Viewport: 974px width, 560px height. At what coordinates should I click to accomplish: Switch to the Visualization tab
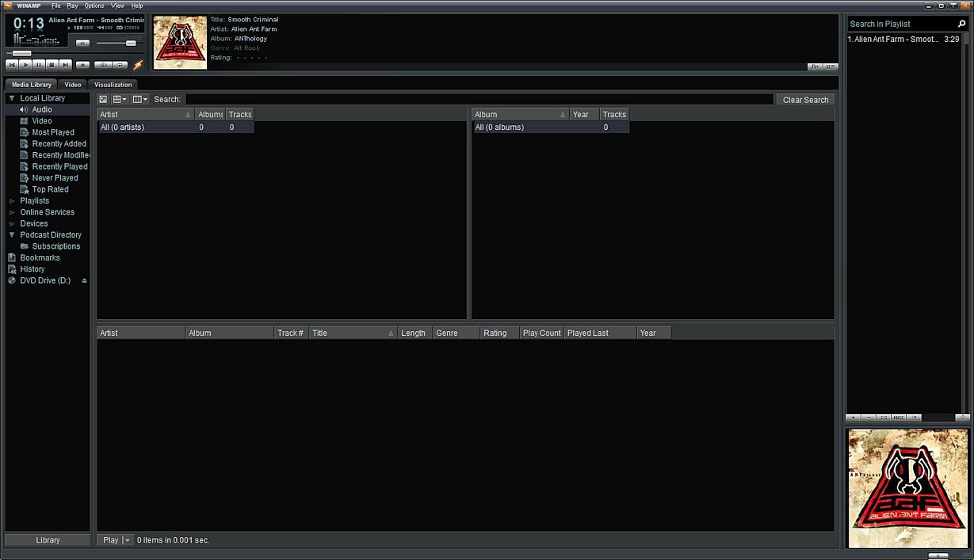click(113, 85)
